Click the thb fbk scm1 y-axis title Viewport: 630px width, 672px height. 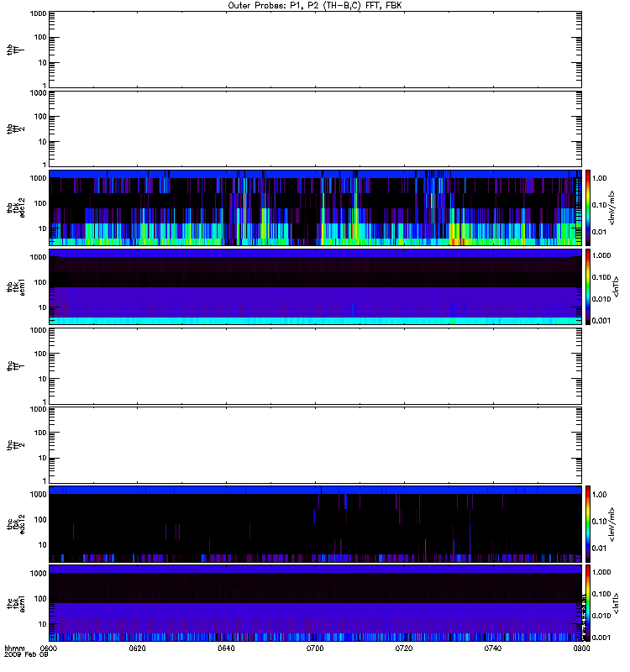click(16, 287)
